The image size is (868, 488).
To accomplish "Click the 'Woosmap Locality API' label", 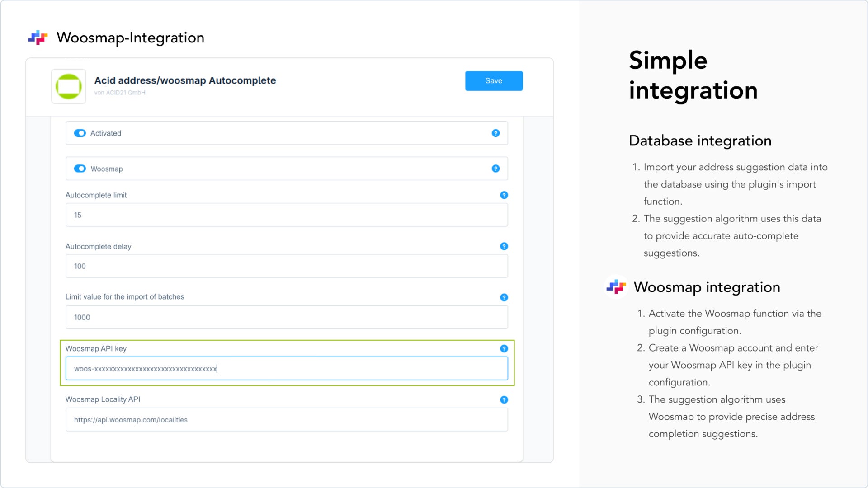I will point(103,399).
